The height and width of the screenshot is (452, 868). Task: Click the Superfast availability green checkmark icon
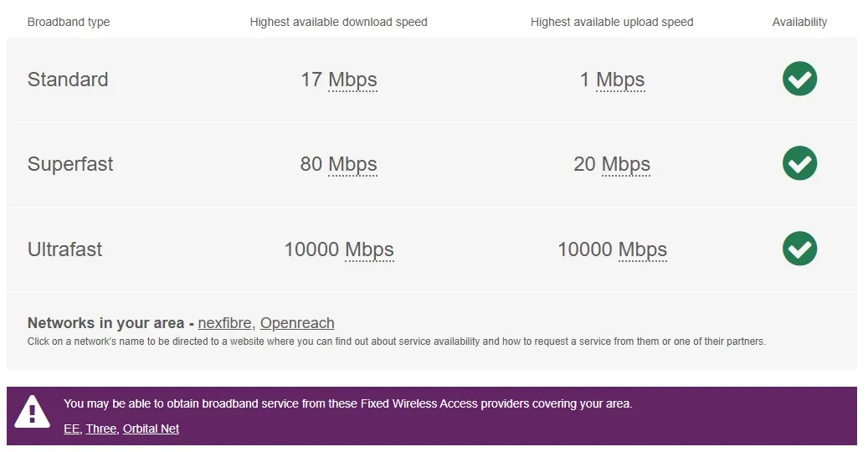(799, 163)
